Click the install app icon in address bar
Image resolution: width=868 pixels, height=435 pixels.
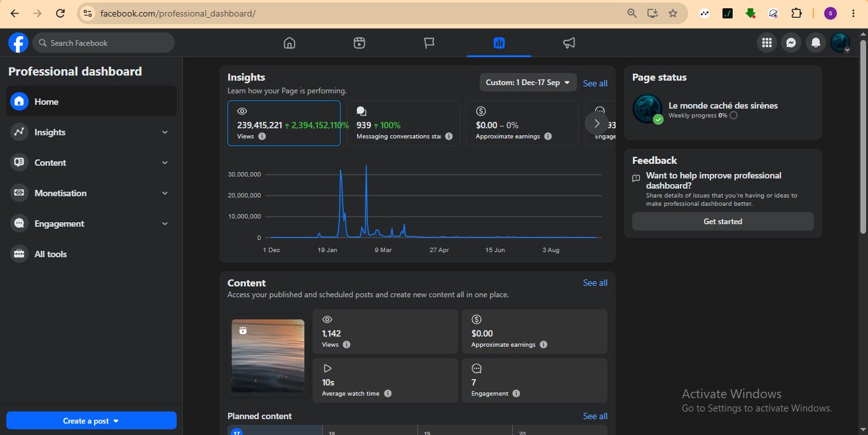(652, 13)
